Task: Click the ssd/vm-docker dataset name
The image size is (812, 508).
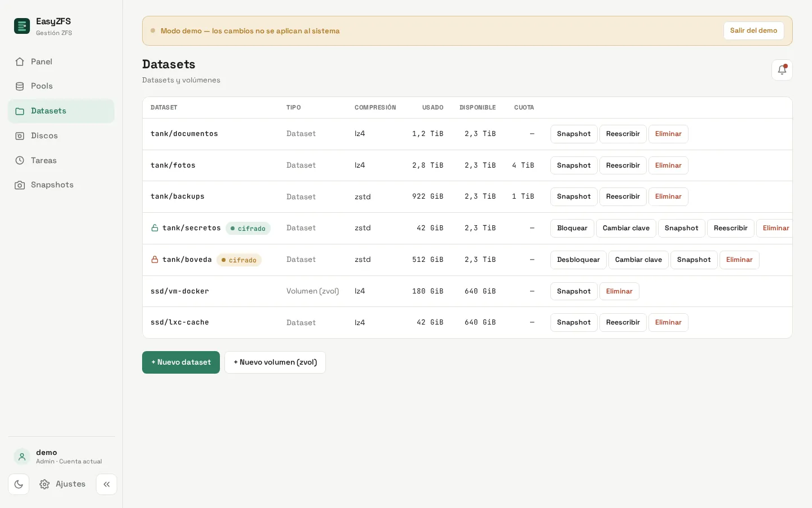Action: [180, 291]
